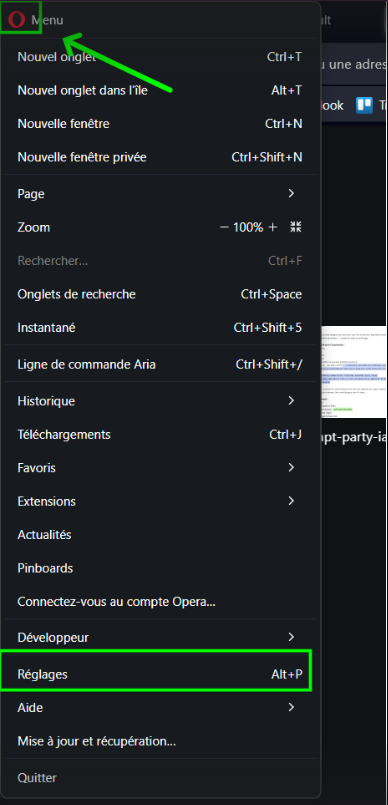This screenshot has height=805, width=388.
Task: Toggle fullscreen icon next to zoom
Action: pyautogui.click(x=296, y=227)
